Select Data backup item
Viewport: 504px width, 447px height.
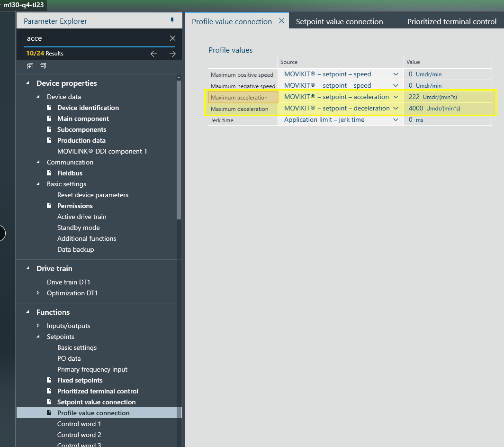click(x=75, y=249)
